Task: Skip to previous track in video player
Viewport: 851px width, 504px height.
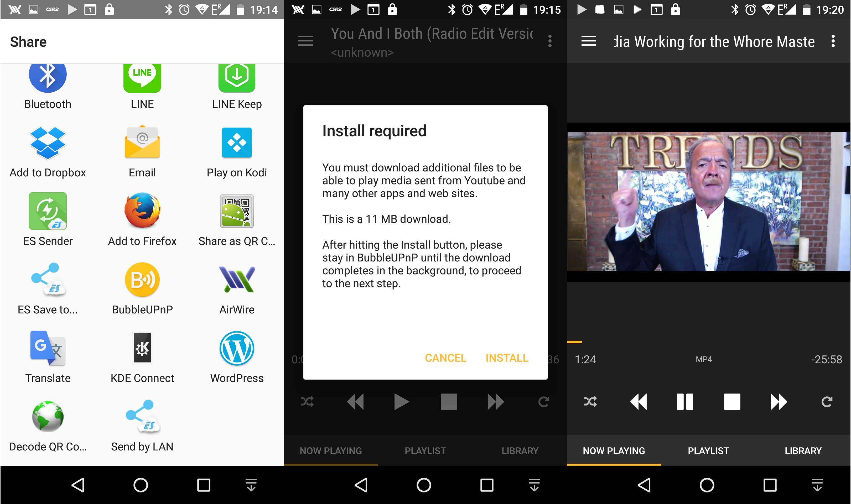Action: click(638, 402)
